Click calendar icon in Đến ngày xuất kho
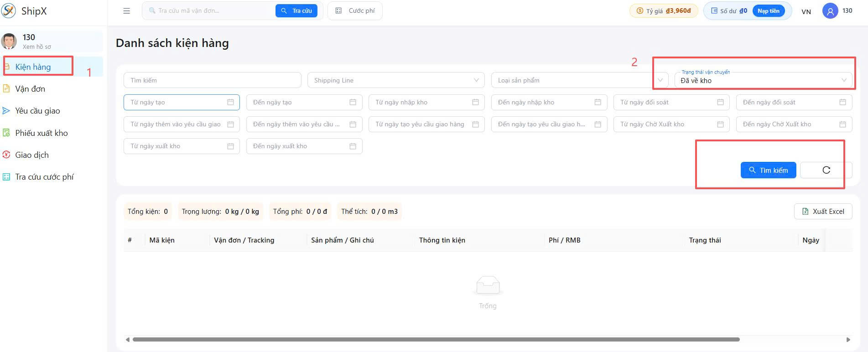The width and height of the screenshot is (868, 352). tap(353, 146)
